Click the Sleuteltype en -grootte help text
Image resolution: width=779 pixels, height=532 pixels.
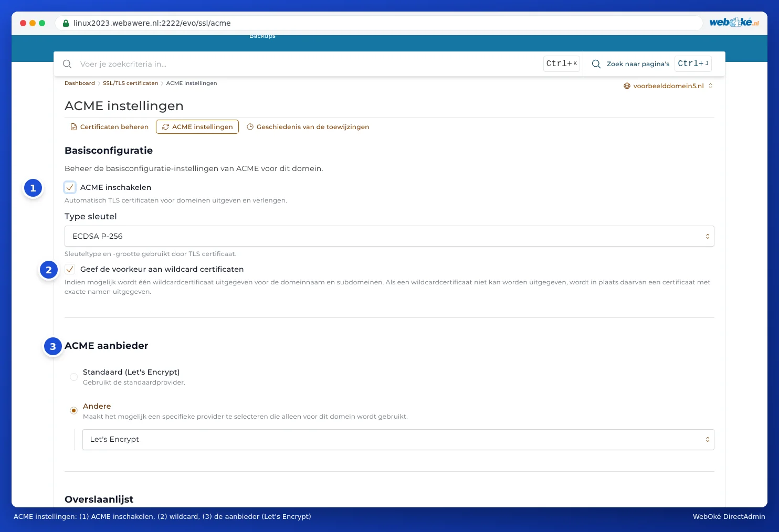(x=151, y=254)
